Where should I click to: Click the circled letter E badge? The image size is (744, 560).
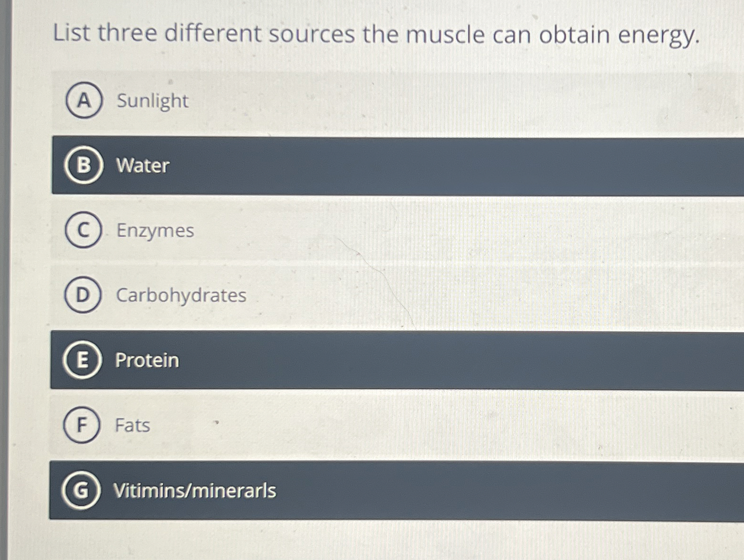pyautogui.click(x=85, y=360)
